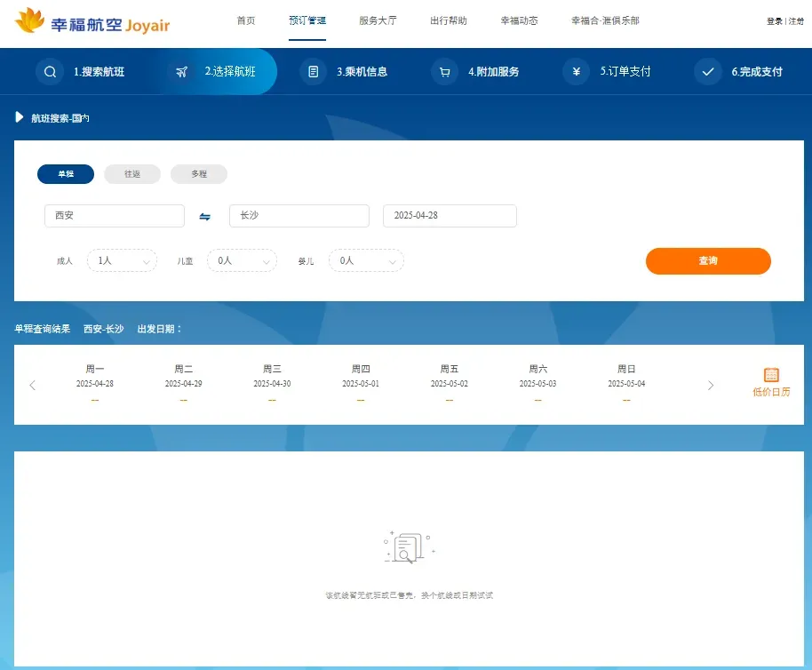
Task: Select 周二 2025-04-29 in date strip
Action: click(x=183, y=384)
